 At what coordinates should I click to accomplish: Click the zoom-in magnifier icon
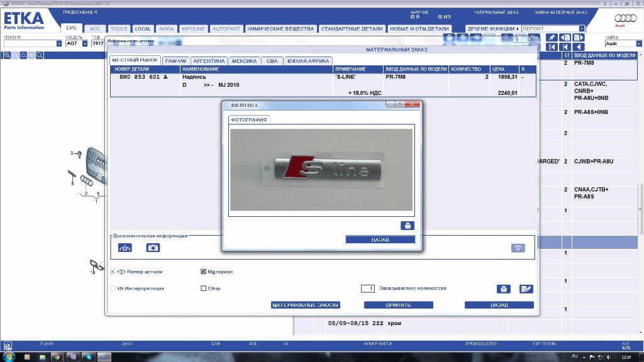(x=8, y=55)
